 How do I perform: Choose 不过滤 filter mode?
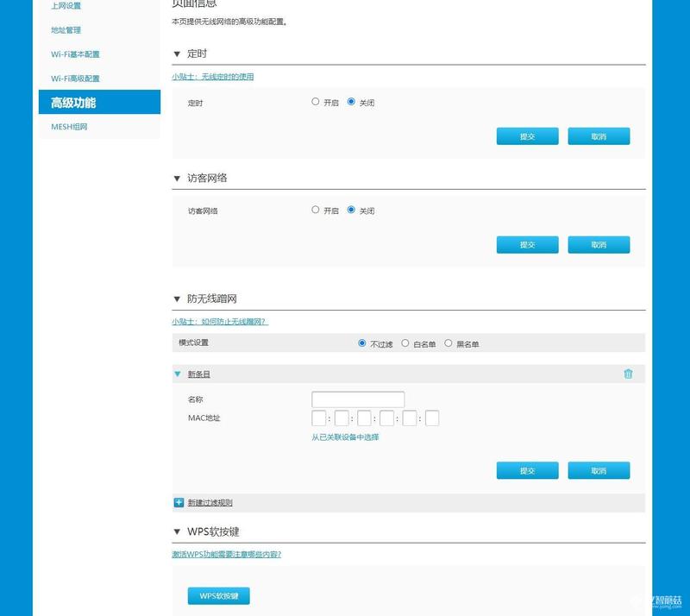pyautogui.click(x=361, y=343)
